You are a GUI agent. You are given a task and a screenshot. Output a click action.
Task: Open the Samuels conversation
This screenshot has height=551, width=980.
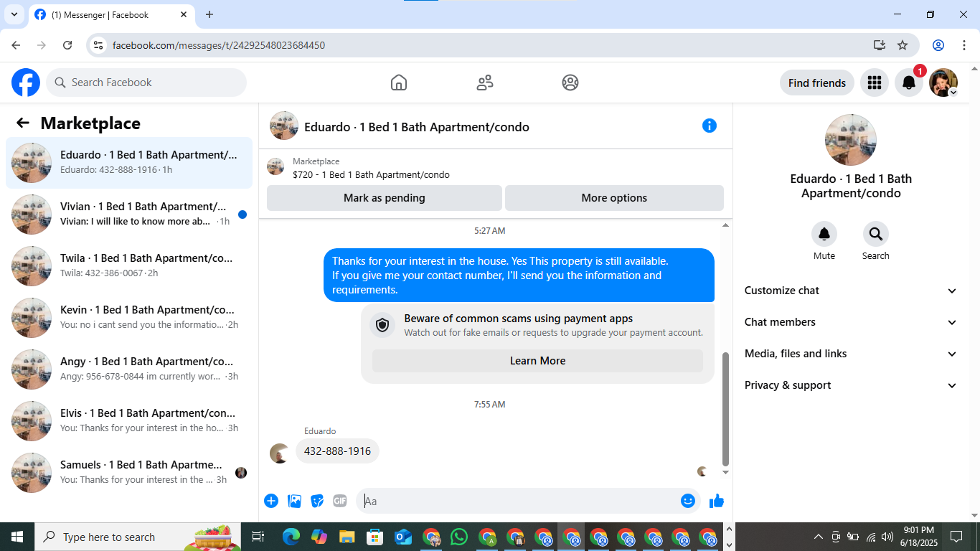[x=129, y=473]
